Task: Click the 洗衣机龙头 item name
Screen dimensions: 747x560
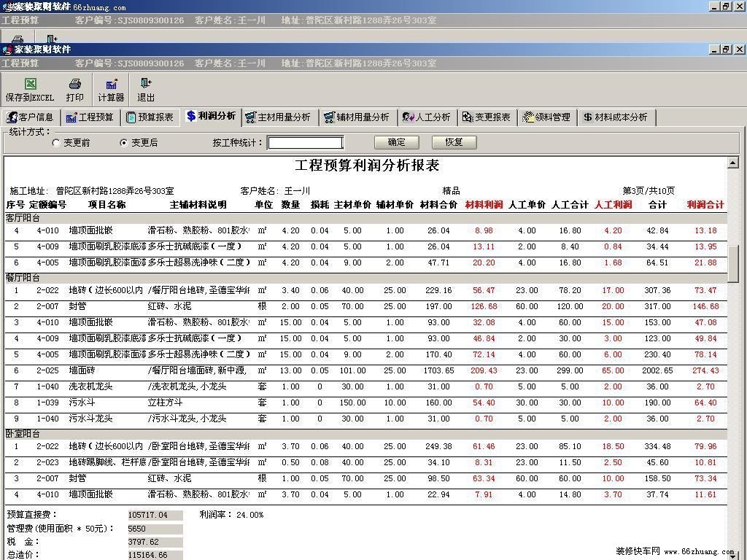Action: tap(90, 386)
